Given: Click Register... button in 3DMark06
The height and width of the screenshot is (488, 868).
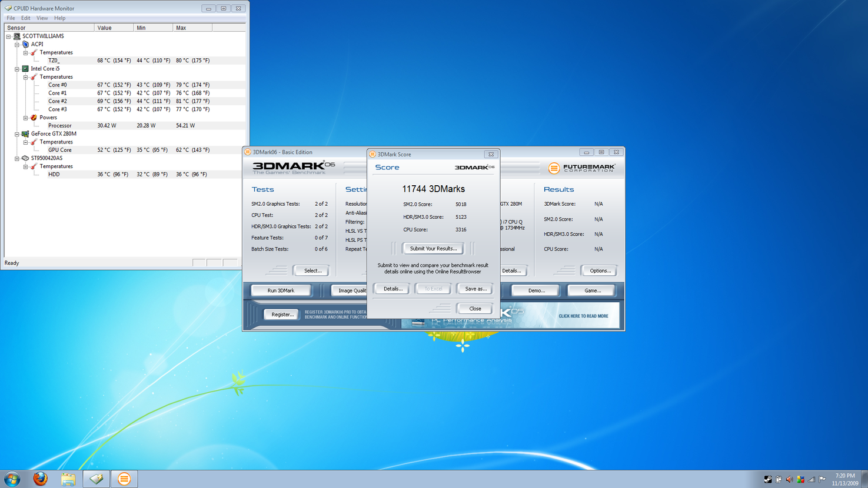Looking at the screenshot, I should coord(282,315).
